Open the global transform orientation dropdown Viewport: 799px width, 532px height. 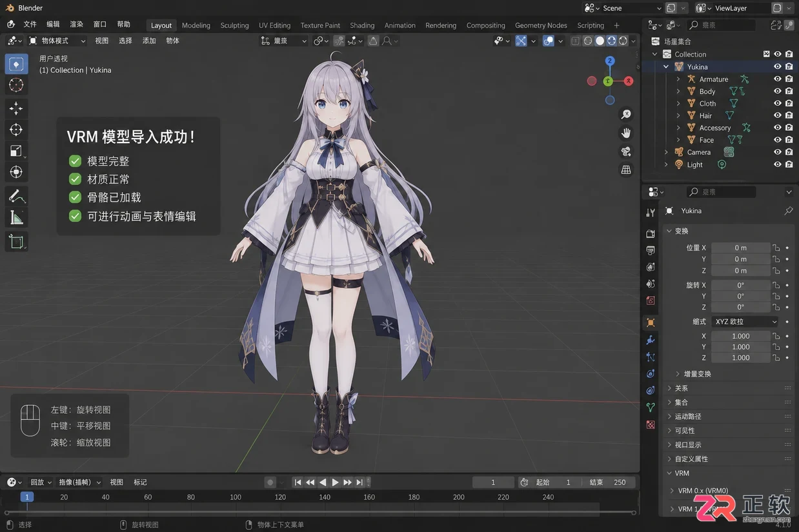284,41
